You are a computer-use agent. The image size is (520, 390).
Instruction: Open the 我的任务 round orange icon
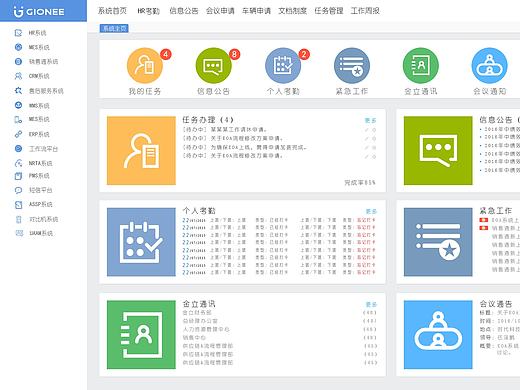145,65
